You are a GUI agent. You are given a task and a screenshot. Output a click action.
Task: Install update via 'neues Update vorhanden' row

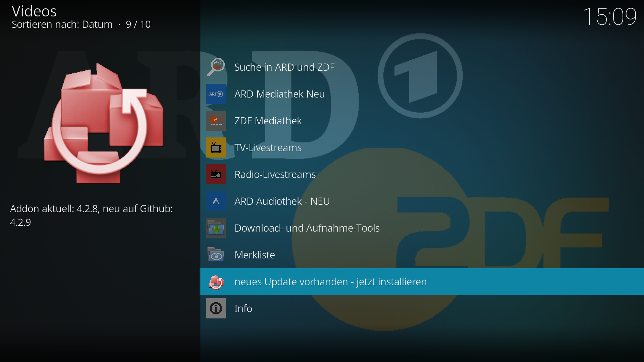point(422,282)
